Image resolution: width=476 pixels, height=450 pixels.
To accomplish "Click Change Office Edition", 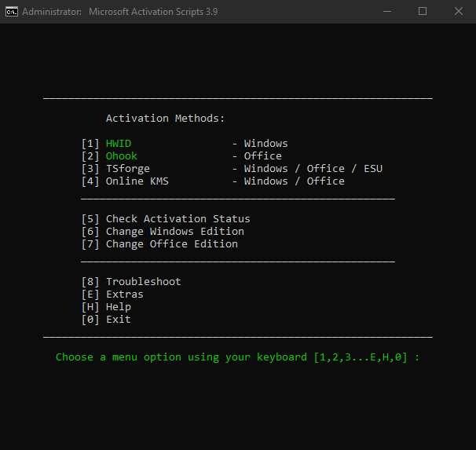I will pyautogui.click(x=171, y=244).
